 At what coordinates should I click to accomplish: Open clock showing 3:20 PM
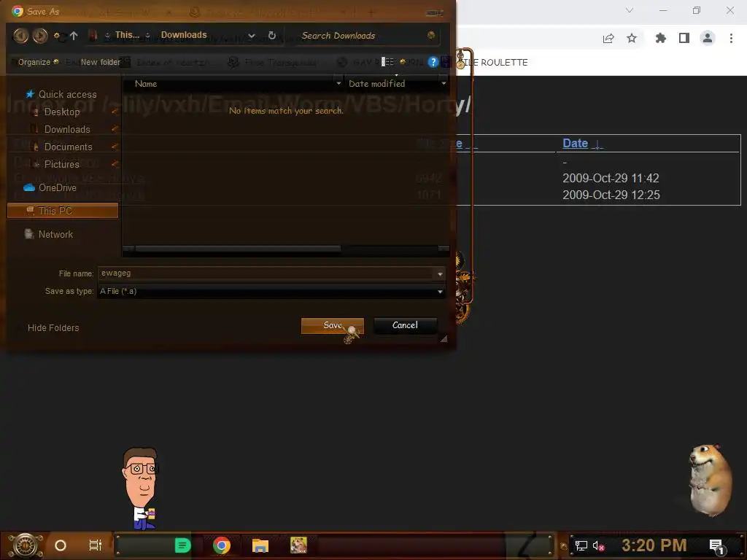[654, 545]
